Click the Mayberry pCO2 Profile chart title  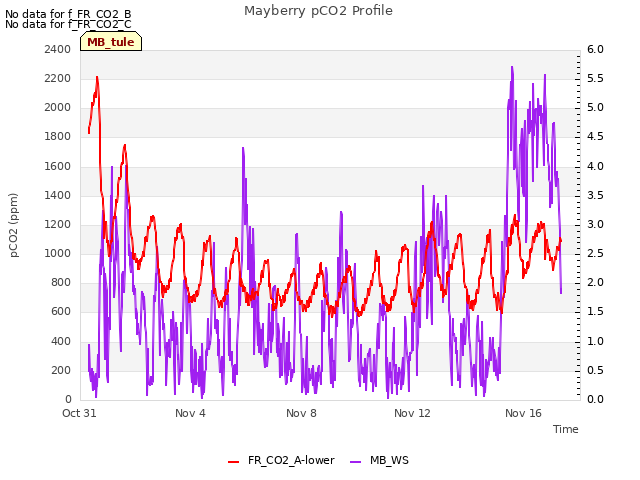pos(318,11)
